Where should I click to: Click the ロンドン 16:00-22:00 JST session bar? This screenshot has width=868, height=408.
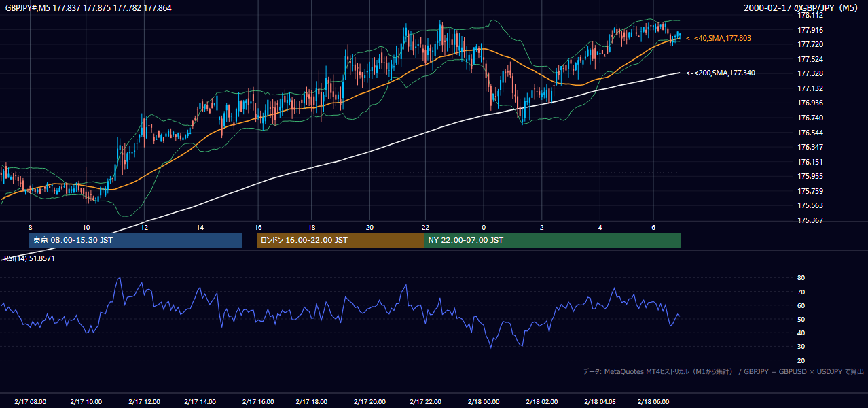tap(340, 240)
